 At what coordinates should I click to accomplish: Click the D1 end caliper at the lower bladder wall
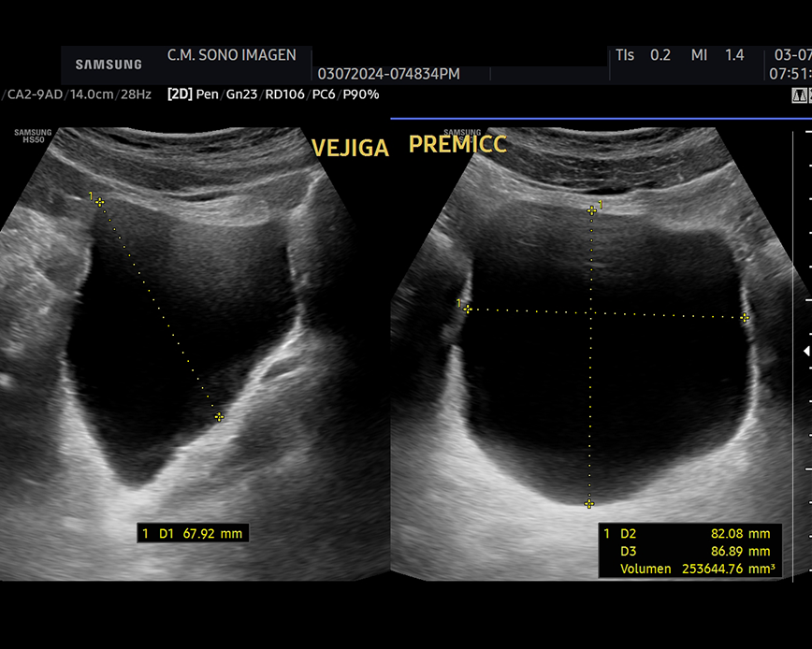(x=219, y=417)
